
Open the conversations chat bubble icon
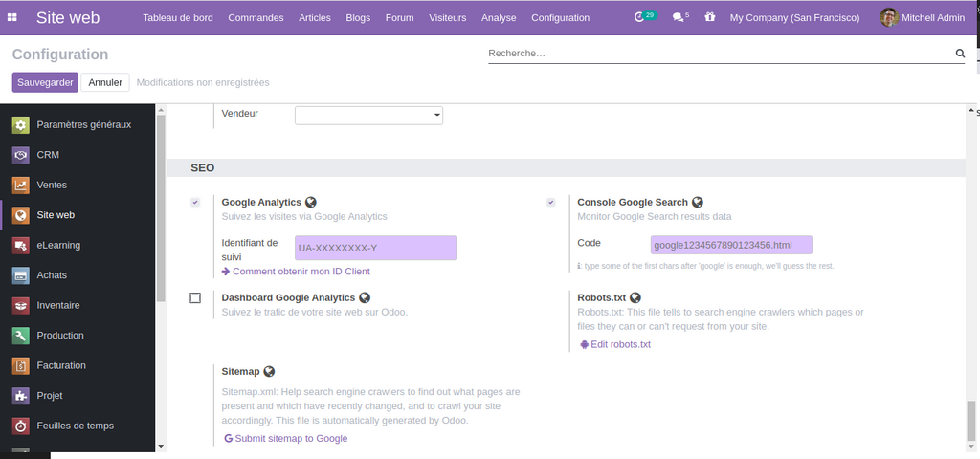coord(678,17)
